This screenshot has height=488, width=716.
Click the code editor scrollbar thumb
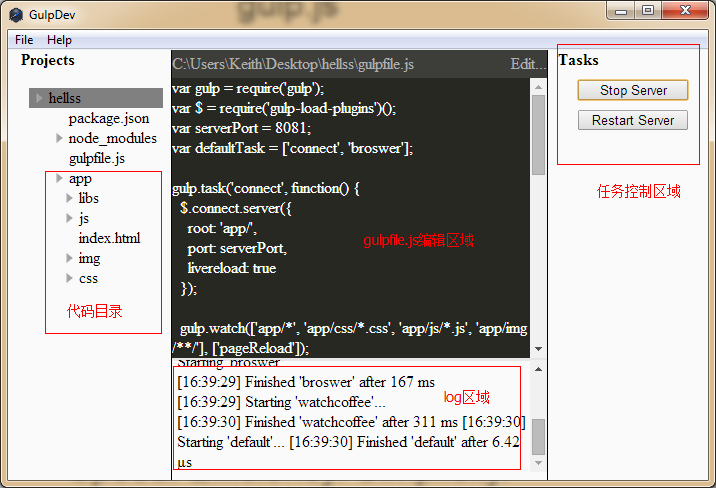tap(538, 135)
